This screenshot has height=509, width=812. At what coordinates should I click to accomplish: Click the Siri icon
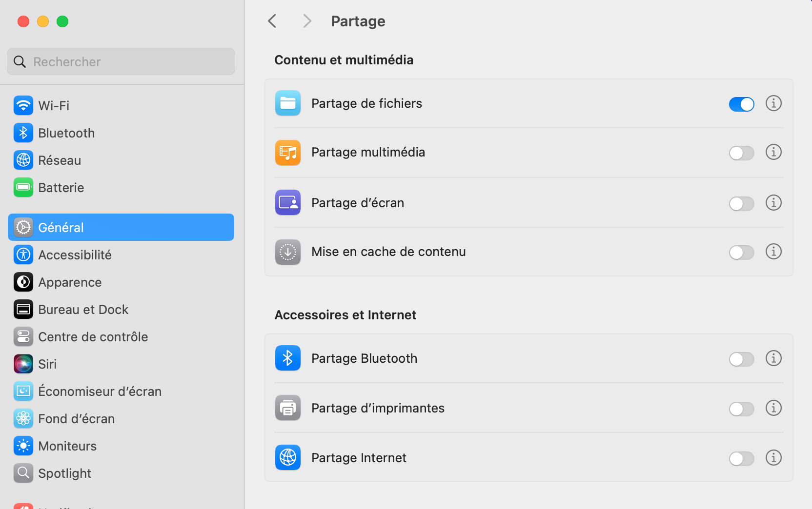23,364
